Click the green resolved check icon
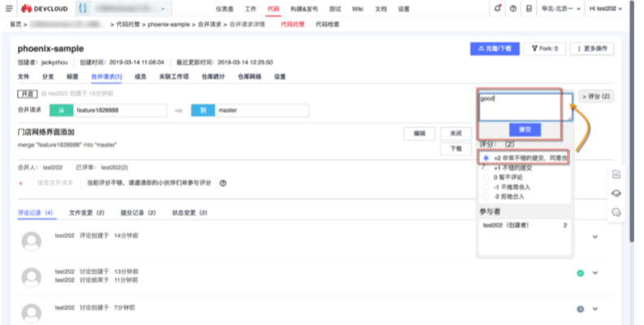 click(581, 273)
